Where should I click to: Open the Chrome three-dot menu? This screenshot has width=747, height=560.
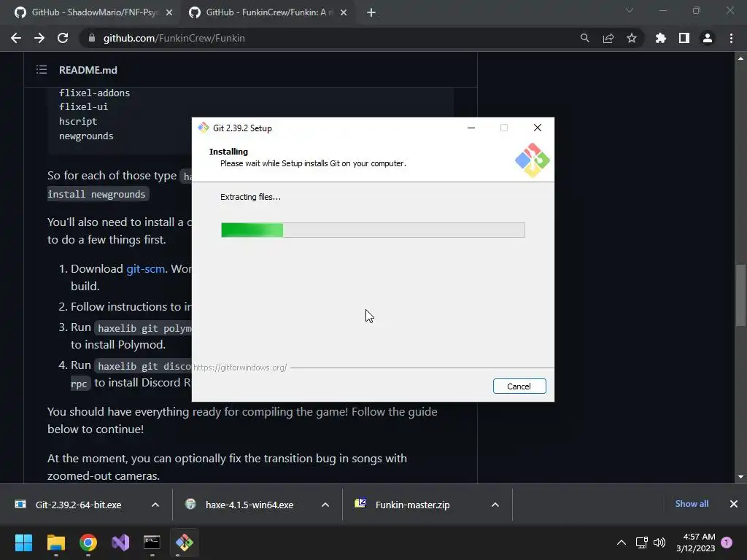tap(731, 38)
